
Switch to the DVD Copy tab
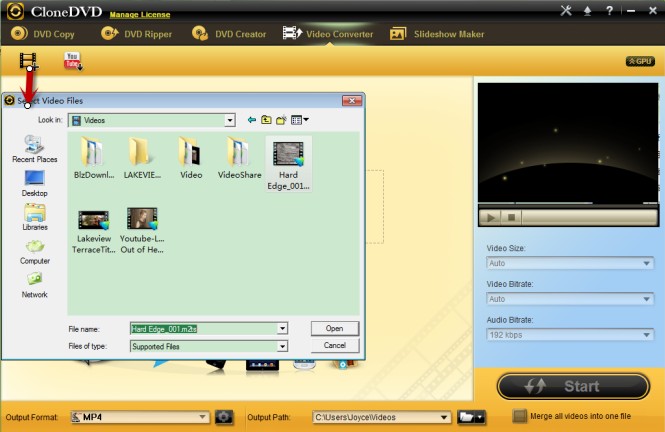click(x=43, y=34)
